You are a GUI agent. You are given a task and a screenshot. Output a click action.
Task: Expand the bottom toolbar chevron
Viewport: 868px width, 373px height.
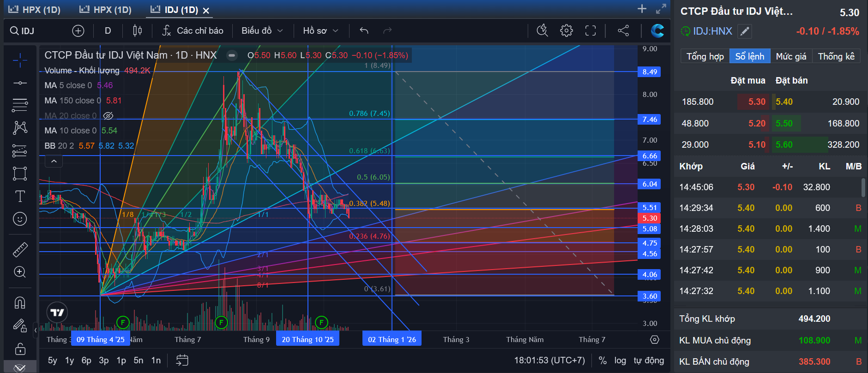coord(20,368)
